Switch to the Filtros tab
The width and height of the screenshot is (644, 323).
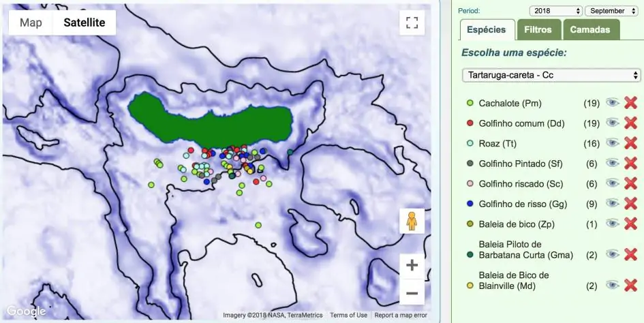[538, 30]
